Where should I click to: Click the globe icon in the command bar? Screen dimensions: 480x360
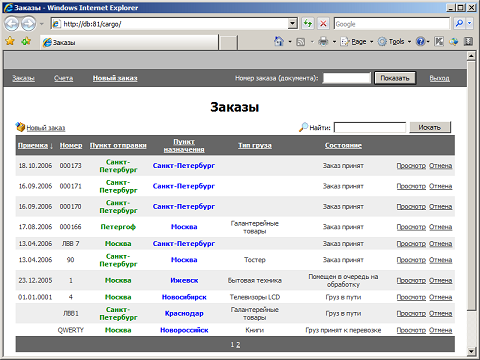tap(454, 42)
